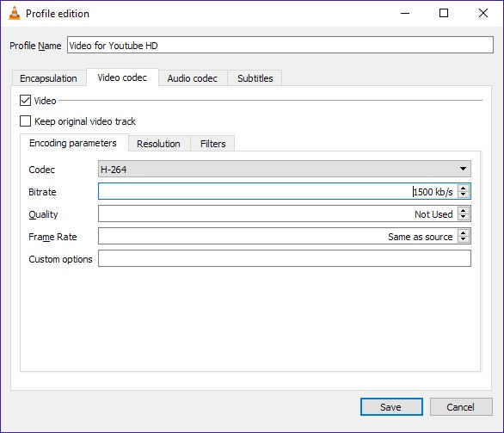Raise Quality using the up spinner

pos(464,210)
